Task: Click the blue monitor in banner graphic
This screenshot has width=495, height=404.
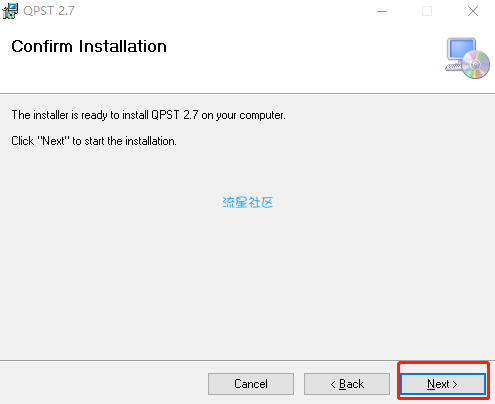Action: pos(461,50)
